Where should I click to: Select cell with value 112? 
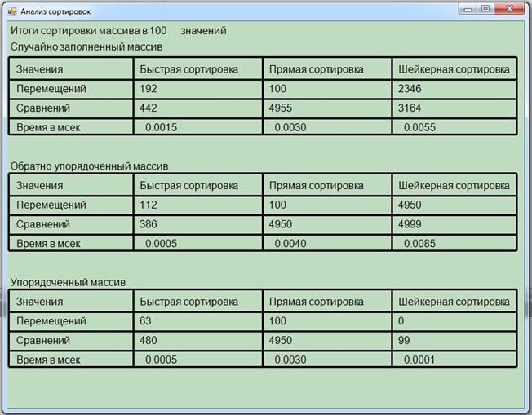[x=198, y=205]
